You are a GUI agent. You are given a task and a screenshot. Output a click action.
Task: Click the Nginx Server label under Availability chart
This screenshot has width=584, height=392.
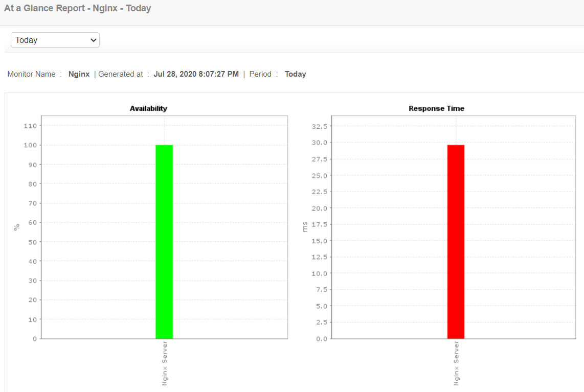point(165,363)
